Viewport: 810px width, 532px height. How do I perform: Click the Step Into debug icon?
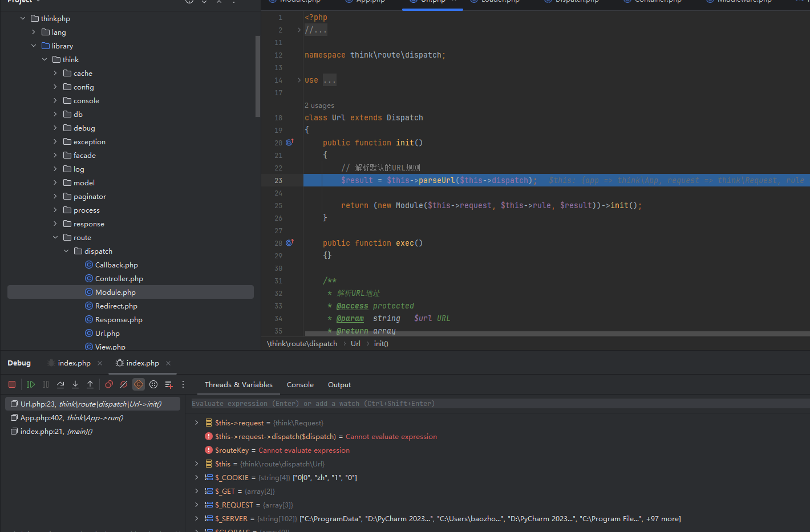[x=75, y=384]
